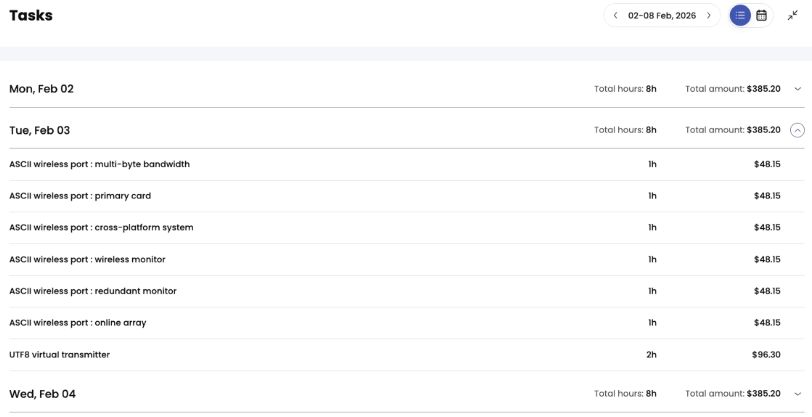Image resolution: width=812 pixels, height=417 pixels.
Task: Click the Mon, Feb 02 day header
Action: click(x=41, y=89)
